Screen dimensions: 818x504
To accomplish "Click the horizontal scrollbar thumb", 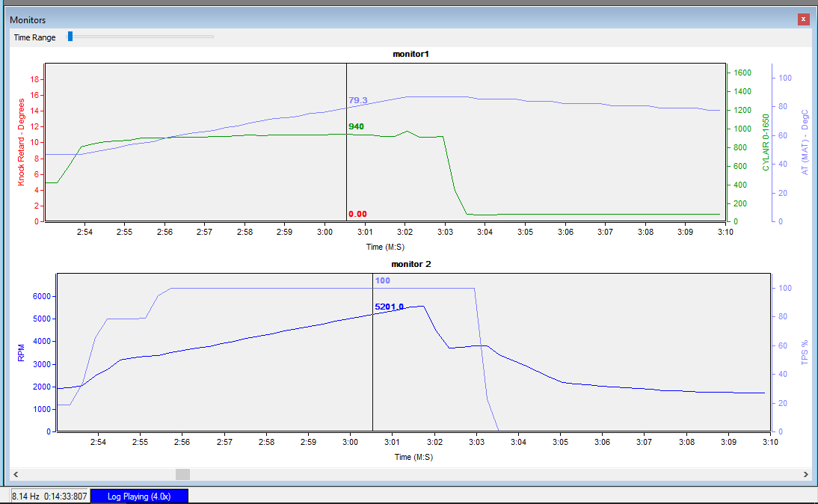I will 182,474.
